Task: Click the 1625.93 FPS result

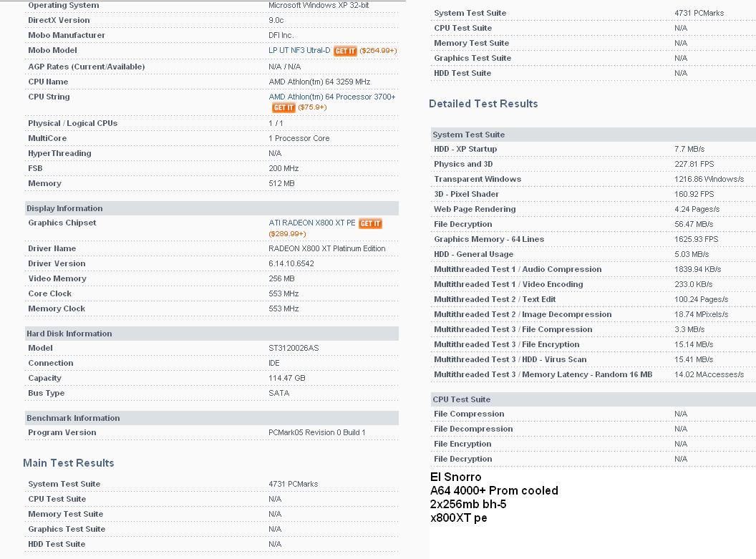Action: point(696,239)
